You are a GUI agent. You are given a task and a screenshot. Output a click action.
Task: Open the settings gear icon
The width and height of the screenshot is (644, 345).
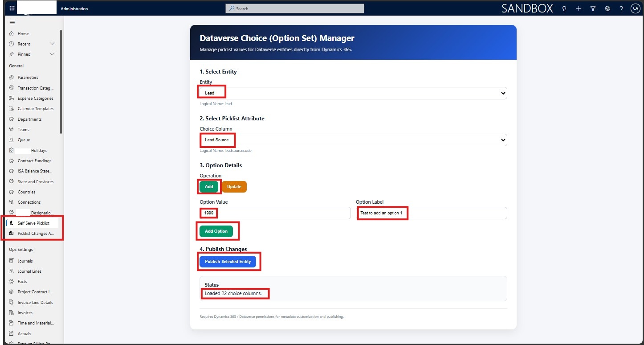(607, 8)
